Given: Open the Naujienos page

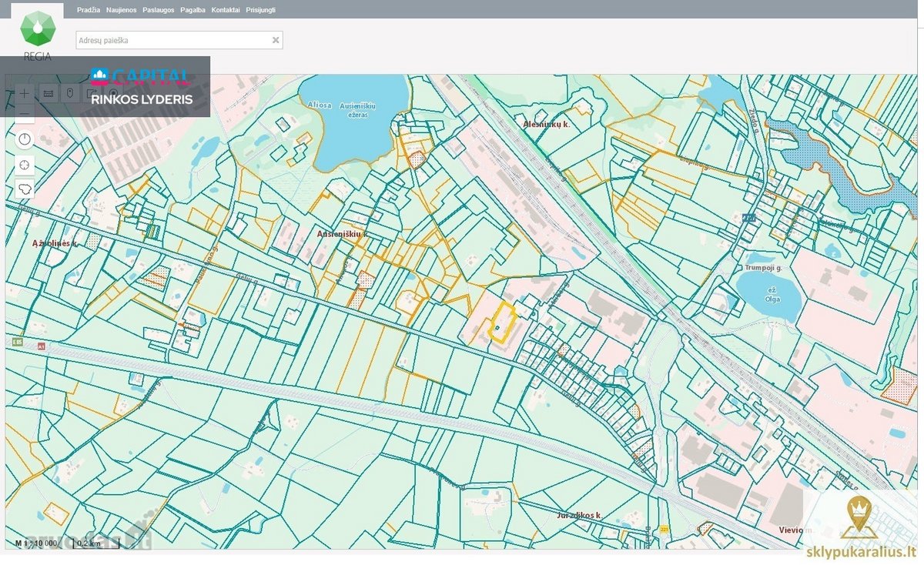Looking at the screenshot, I should point(122,10).
